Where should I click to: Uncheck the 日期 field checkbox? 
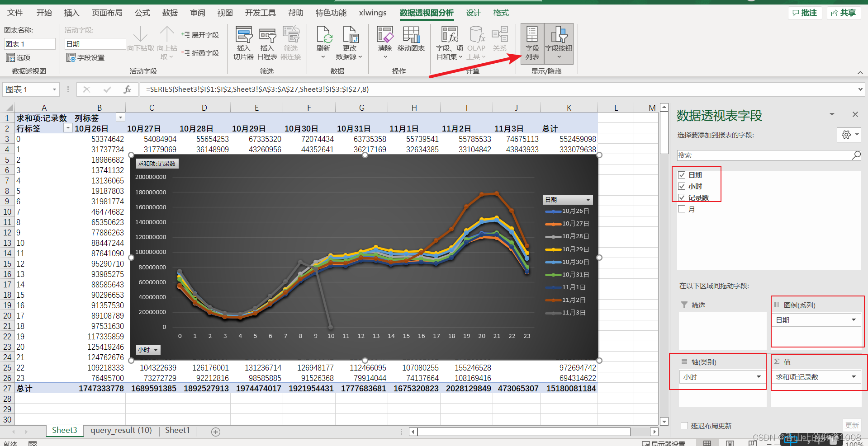point(682,175)
